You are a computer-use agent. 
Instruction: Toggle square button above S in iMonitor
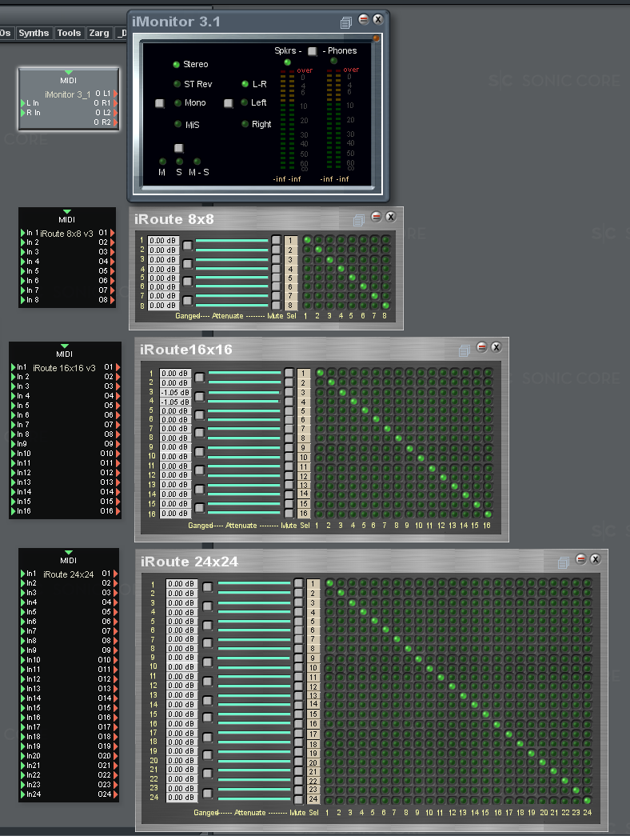pyautogui.click(x=179, y=148)
